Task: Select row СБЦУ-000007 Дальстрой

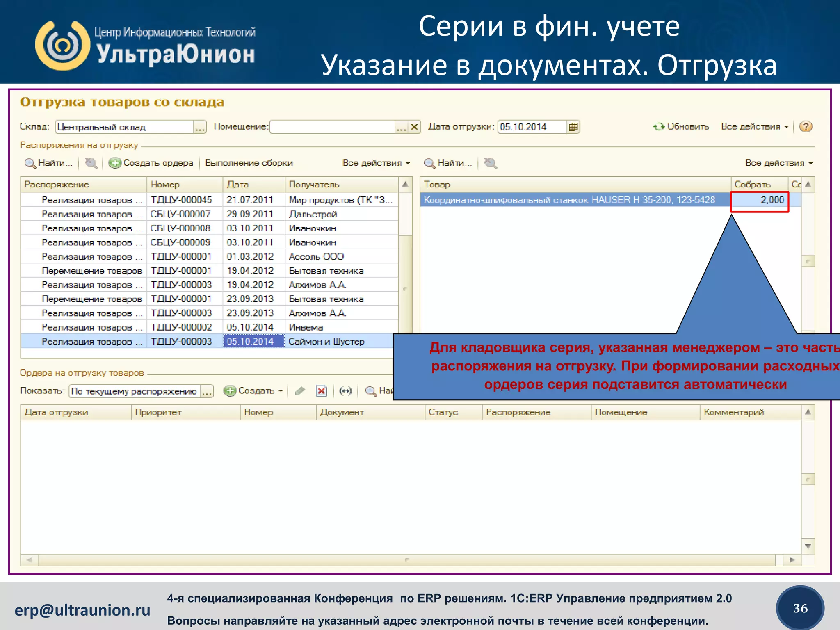Action: tap(210, 214)
